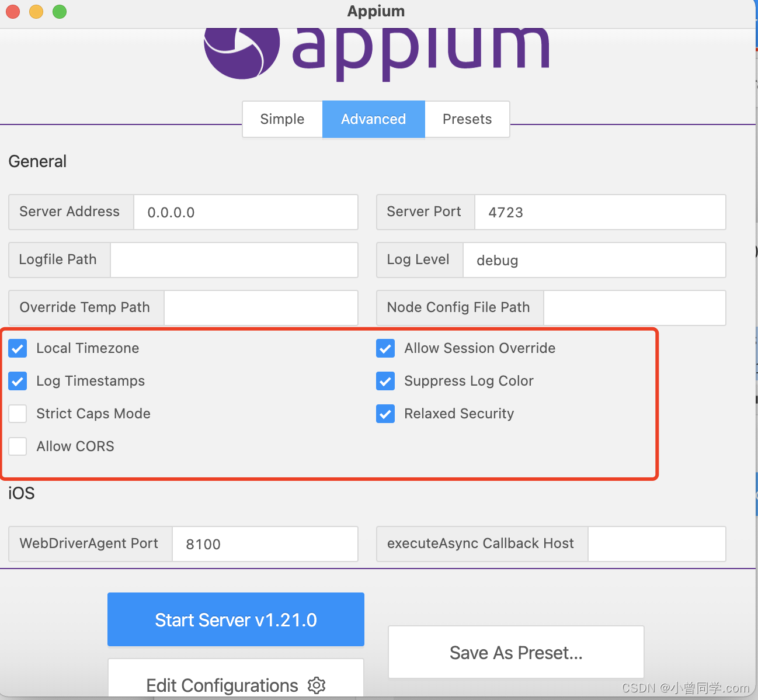Uncheck the Local Timezone checkbox
Screen dimensions: 758x700
pyautogui.click(x=18, y=348)
